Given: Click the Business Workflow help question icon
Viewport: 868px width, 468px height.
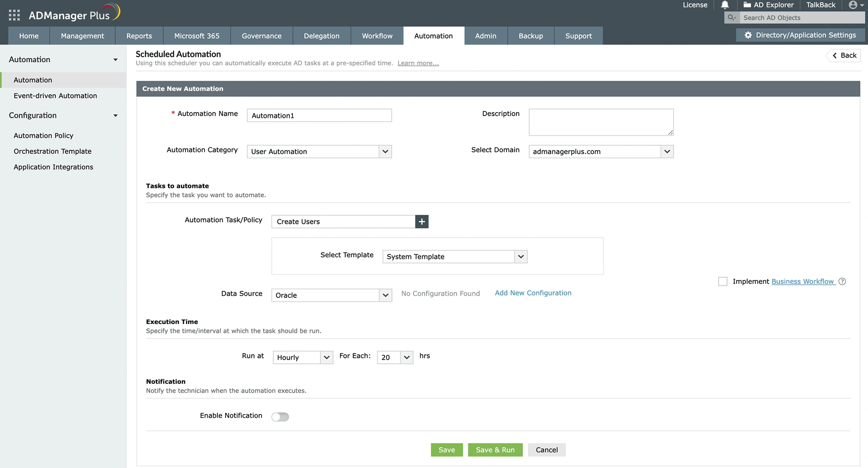Looking at the screenshot, I should [842, 282].
